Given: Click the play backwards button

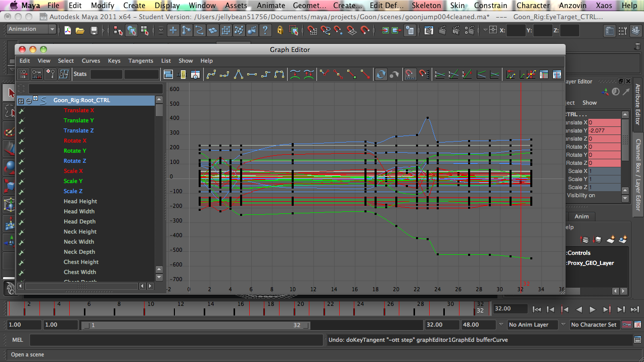Looking at the screenshot, I should pos(579,309).
